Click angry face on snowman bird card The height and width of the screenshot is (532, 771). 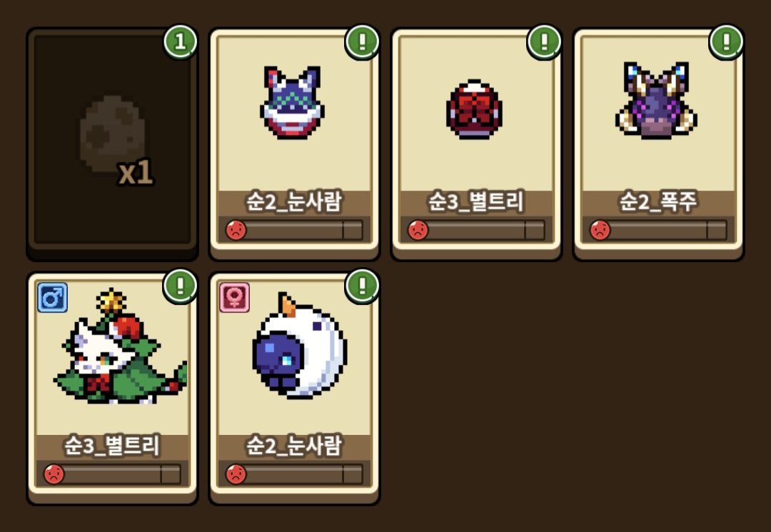click(x=236, y=474)
